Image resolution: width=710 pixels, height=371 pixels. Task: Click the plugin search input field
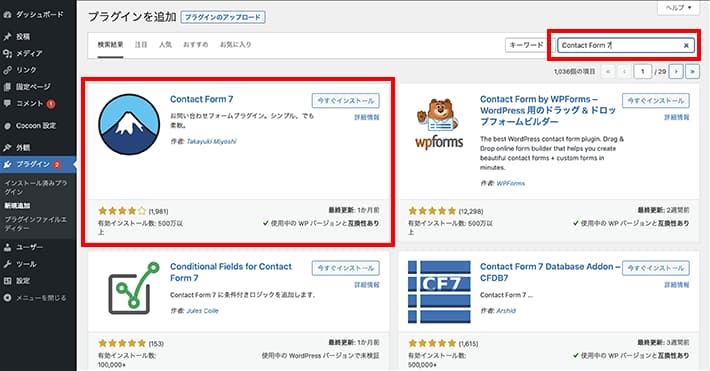click(626, 45)
